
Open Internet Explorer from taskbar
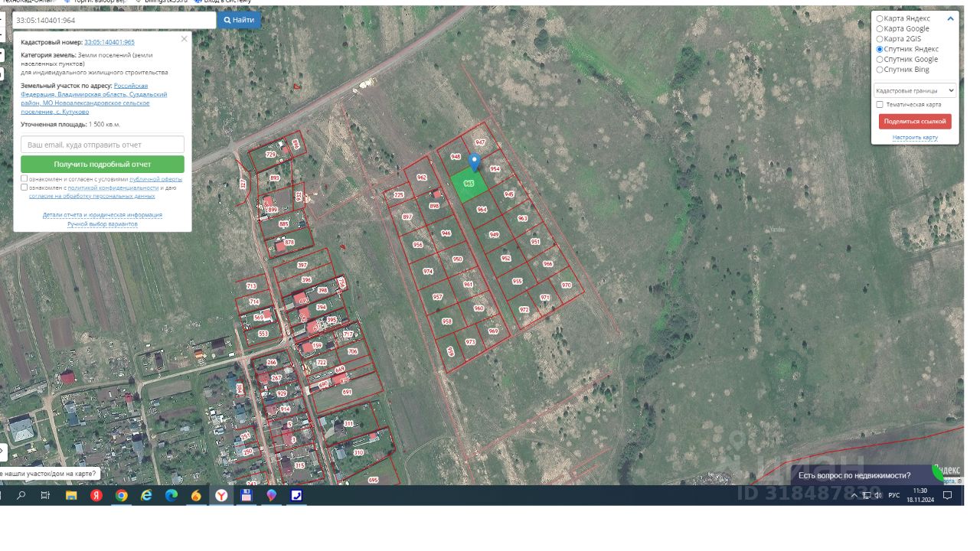146,495
